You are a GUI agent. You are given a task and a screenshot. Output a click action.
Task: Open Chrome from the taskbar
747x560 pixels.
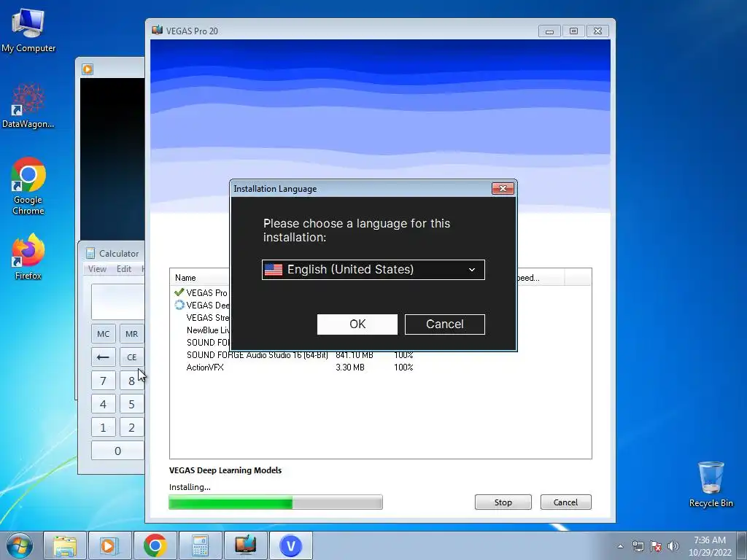click(155, 545)
